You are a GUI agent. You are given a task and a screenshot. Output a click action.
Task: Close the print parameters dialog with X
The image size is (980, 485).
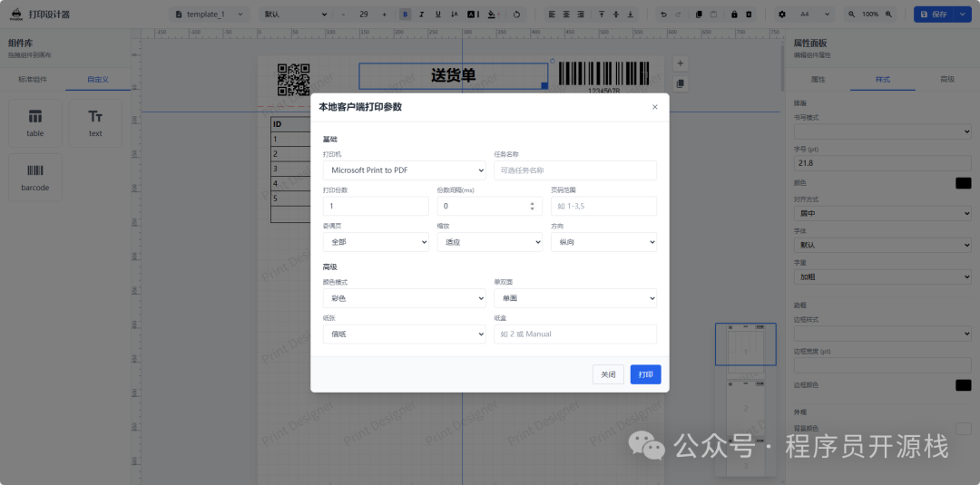pyautogui.click(x=655, y=107)
